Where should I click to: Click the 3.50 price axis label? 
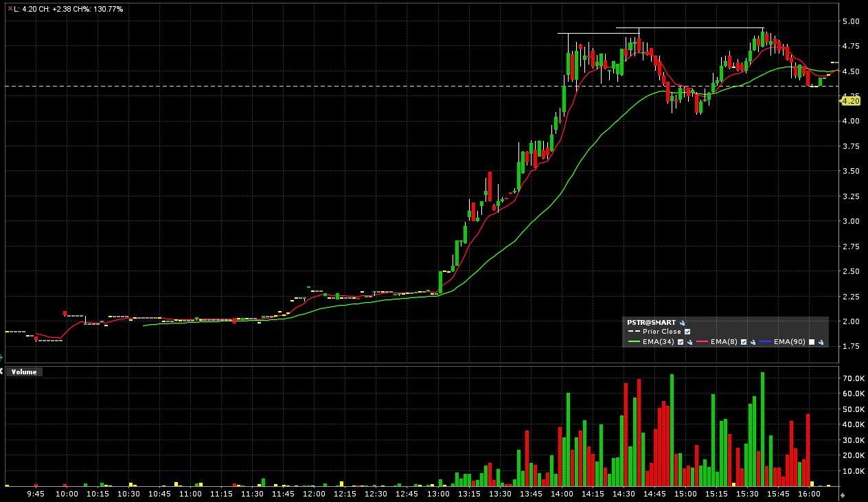point(851,171)
